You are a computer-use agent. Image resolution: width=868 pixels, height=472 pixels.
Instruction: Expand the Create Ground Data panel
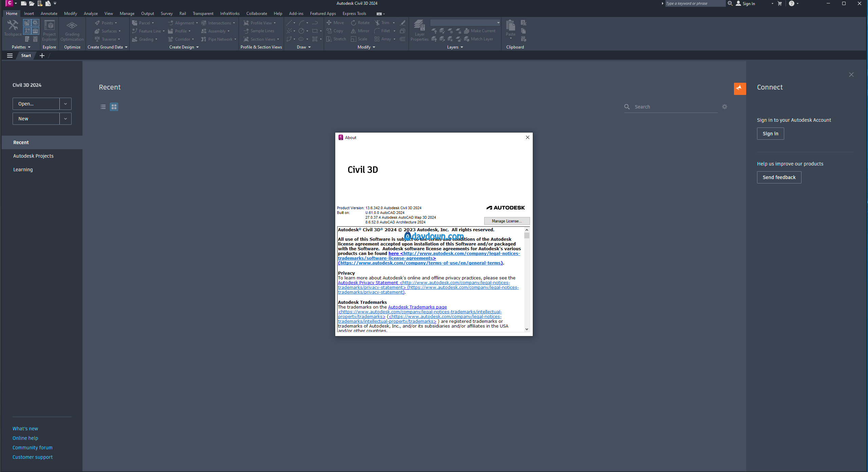[x=107, y=47]
